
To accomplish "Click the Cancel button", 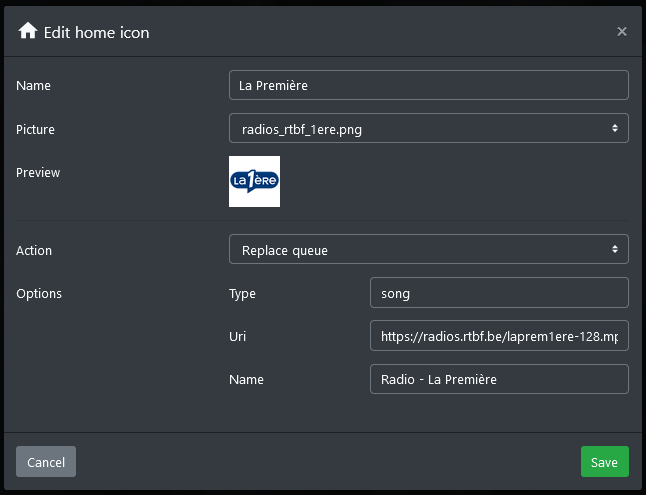I will coord(46,462).
